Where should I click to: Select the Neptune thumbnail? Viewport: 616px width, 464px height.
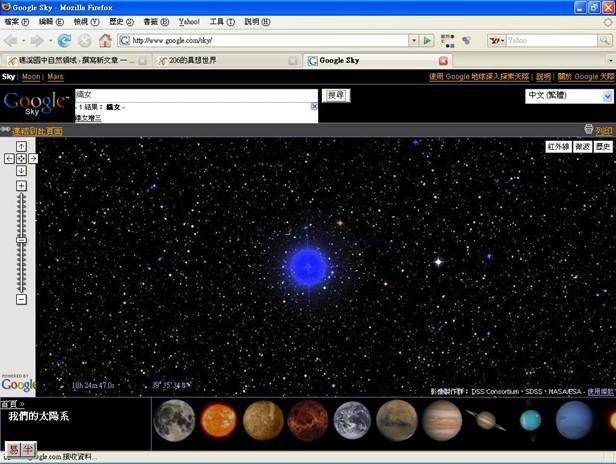pyautogui.click(x=574, y=420)
